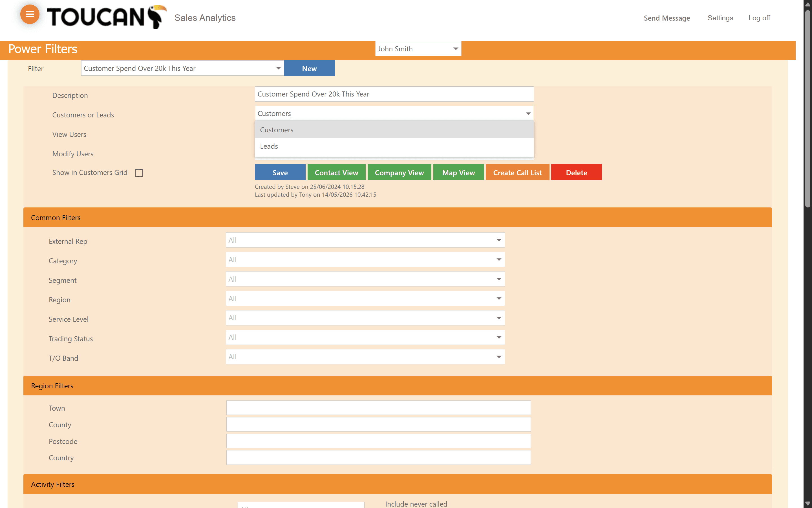The image size is (812, 508).
Task: Click the Log off link
Action: coord(759,18)
